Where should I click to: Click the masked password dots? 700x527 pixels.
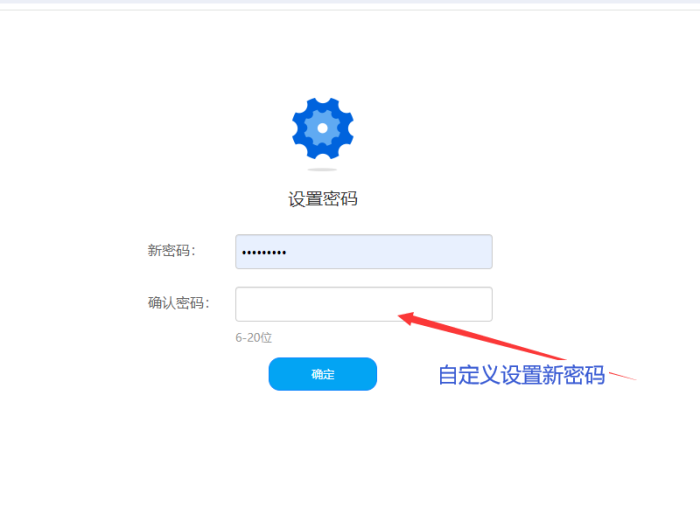[x=264, y=253]
